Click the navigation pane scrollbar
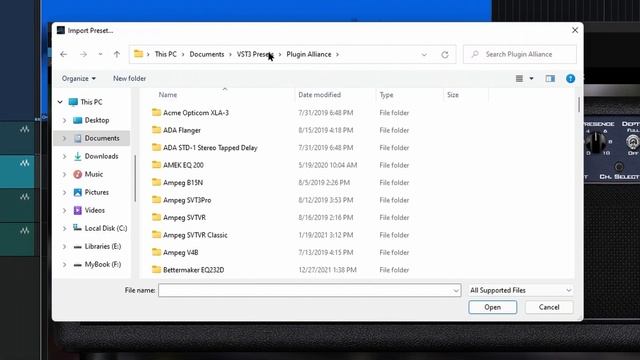The width and height of the screenshot is (640, 360). click(135, 178)
